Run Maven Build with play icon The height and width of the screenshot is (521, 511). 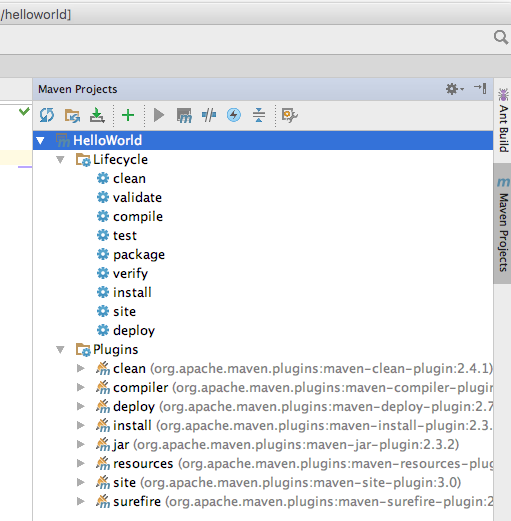(159, 115)
